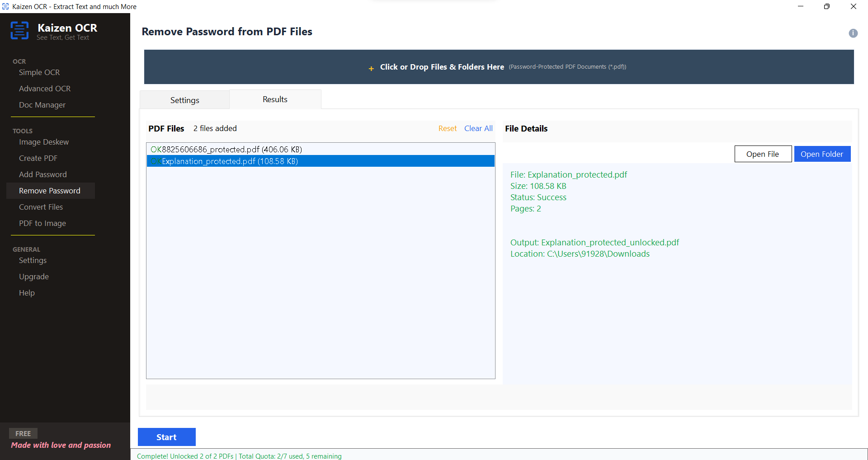Open the Create PDF tool
This screenshot has width=868, height=460.
point(38,158)
